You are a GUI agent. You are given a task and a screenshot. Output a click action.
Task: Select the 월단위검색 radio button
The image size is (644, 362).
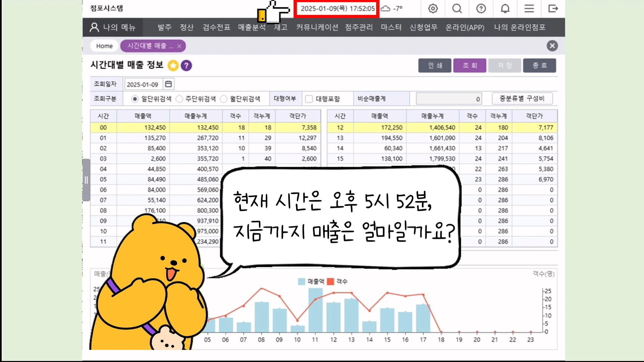(x=224, y=99)
